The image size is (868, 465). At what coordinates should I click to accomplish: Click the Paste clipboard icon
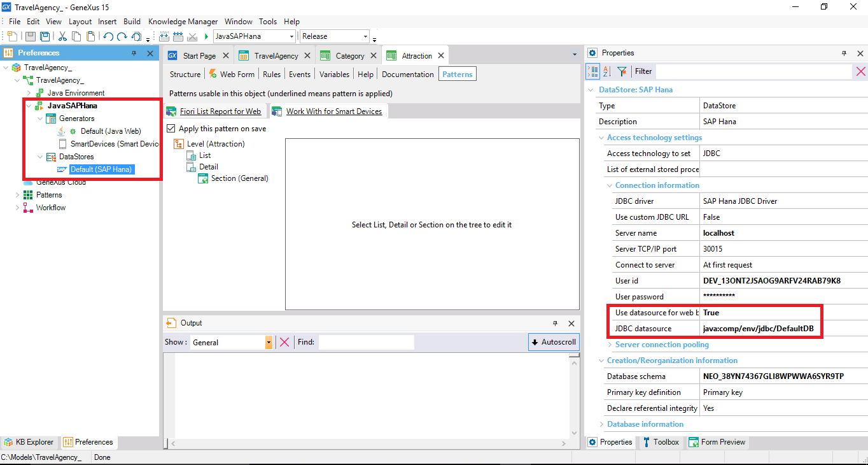click(91, 37)
